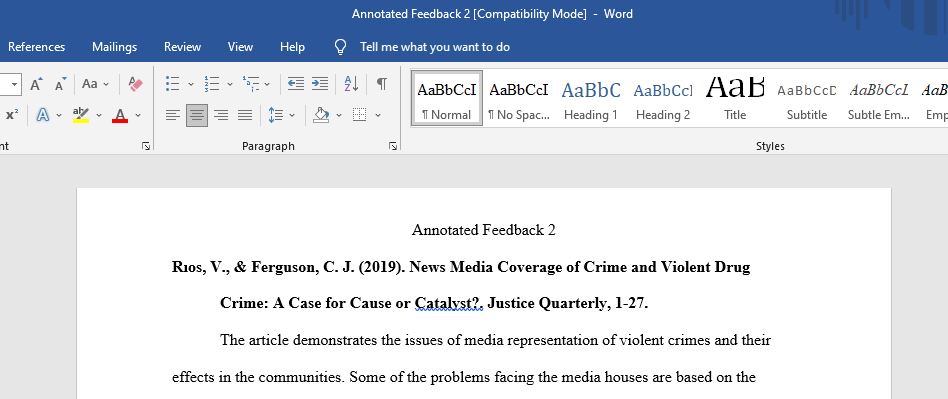Open line and paragraph spacing
Screen dimensions: 948x399
(276, 115)
